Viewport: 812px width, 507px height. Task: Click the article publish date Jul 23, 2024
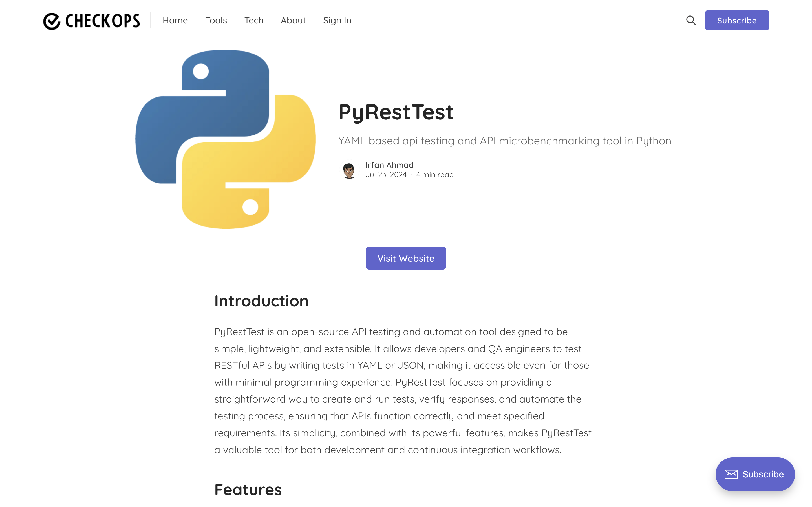click(x=386, y=174)
